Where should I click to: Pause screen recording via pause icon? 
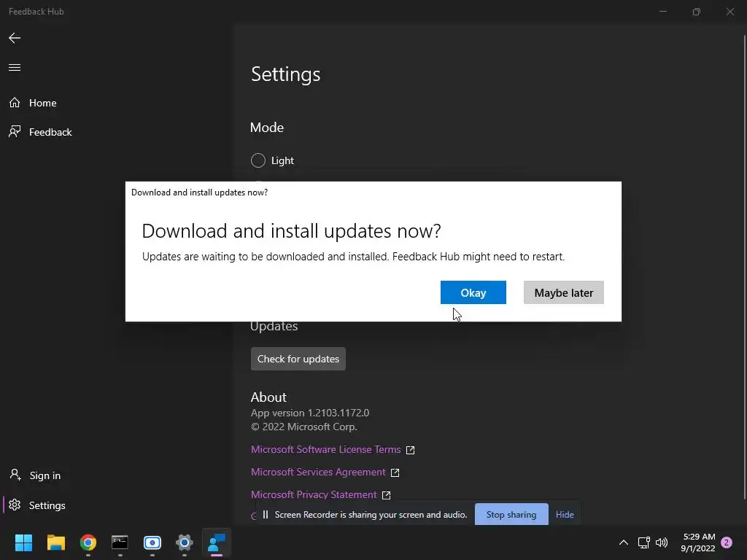coord(266,514)
